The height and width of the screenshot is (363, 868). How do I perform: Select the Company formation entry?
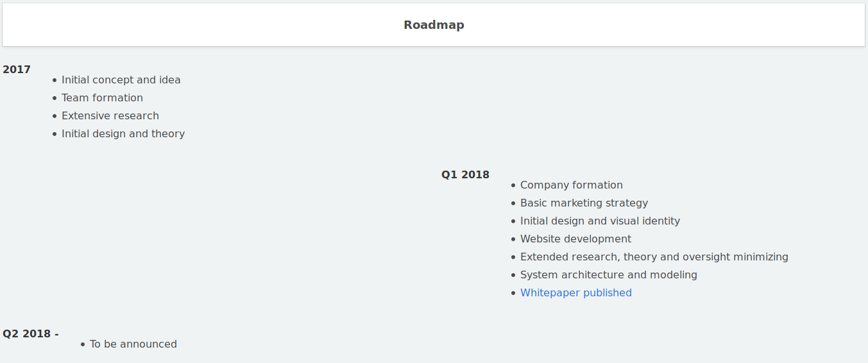572,185
